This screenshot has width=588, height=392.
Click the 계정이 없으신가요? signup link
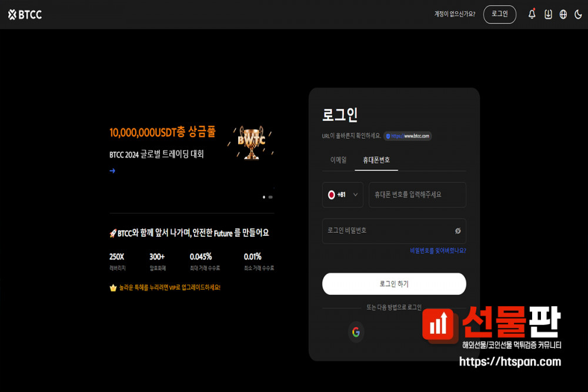click(x=455, y=14)
